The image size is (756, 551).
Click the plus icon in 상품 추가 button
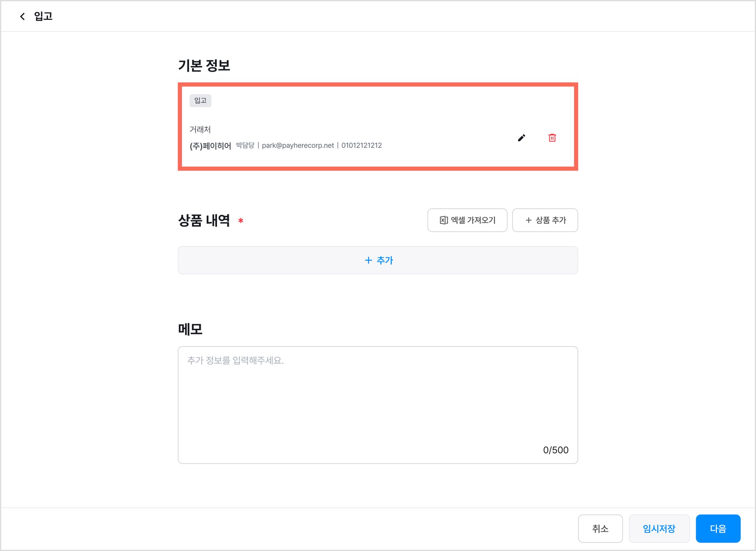click(529, 220)
